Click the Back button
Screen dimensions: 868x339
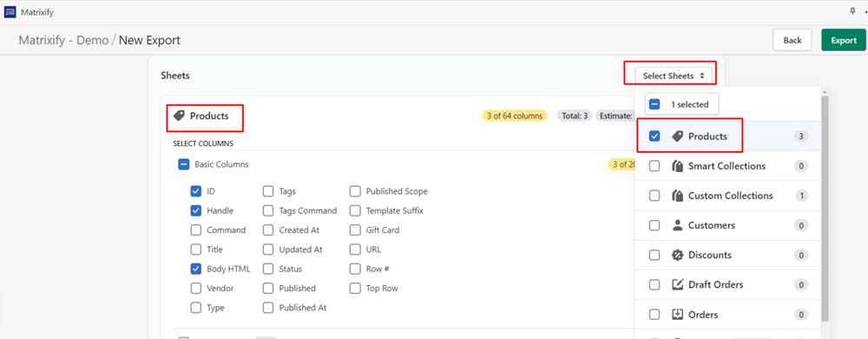click(792, 40)
